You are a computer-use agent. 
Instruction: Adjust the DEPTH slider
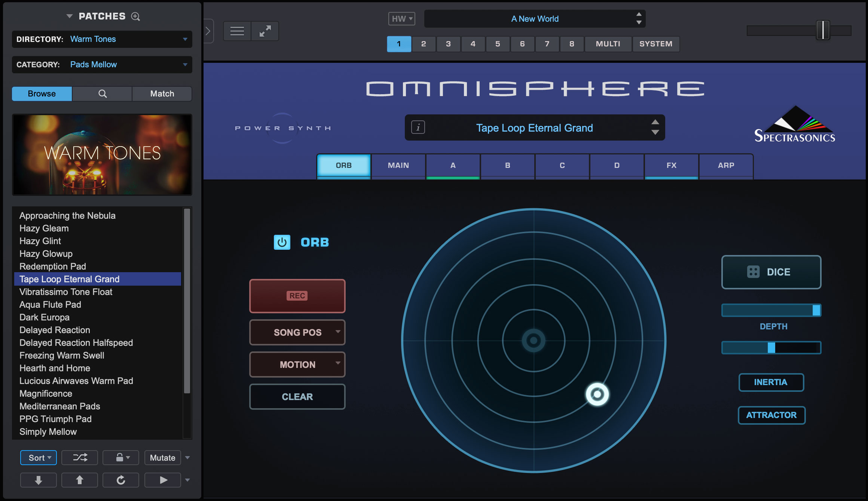[771, 310]
